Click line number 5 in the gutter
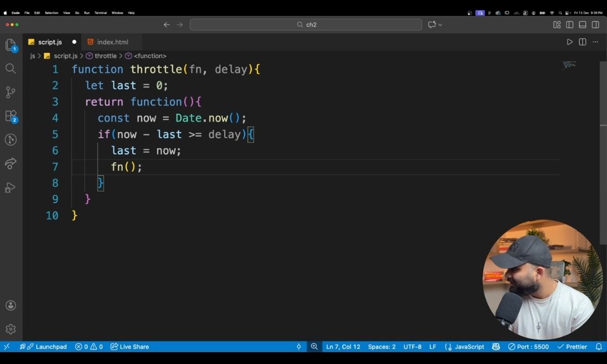This screenshot has height=364, width=607. [55, 134]
